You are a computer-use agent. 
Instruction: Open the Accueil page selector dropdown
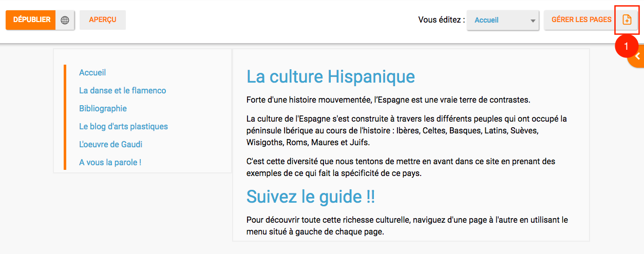(502, 21)
